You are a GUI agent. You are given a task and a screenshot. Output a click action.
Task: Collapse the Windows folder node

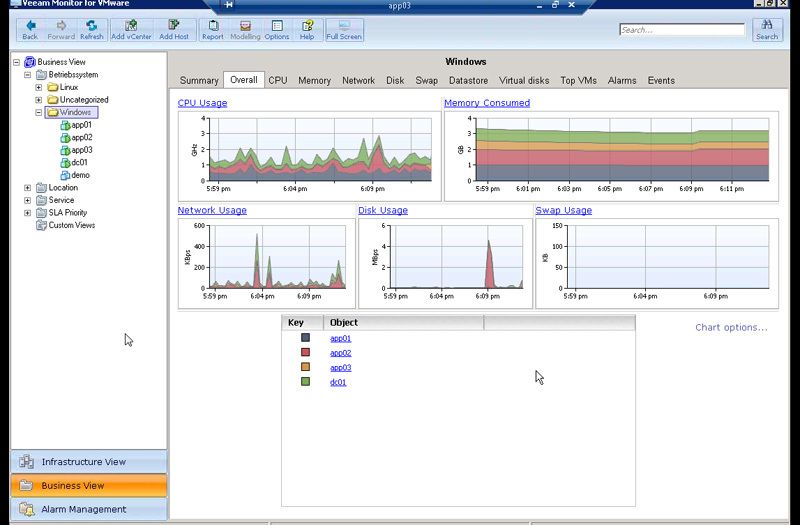click(39, 112)
